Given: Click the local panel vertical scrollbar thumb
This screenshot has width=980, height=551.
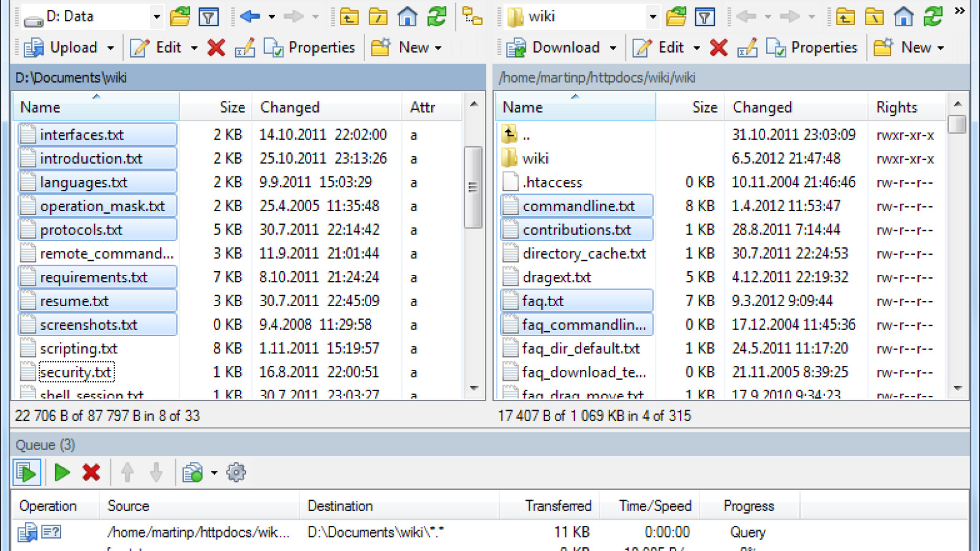Looking at the screenshot, I should pyautogui.click(x=472, y=187).
